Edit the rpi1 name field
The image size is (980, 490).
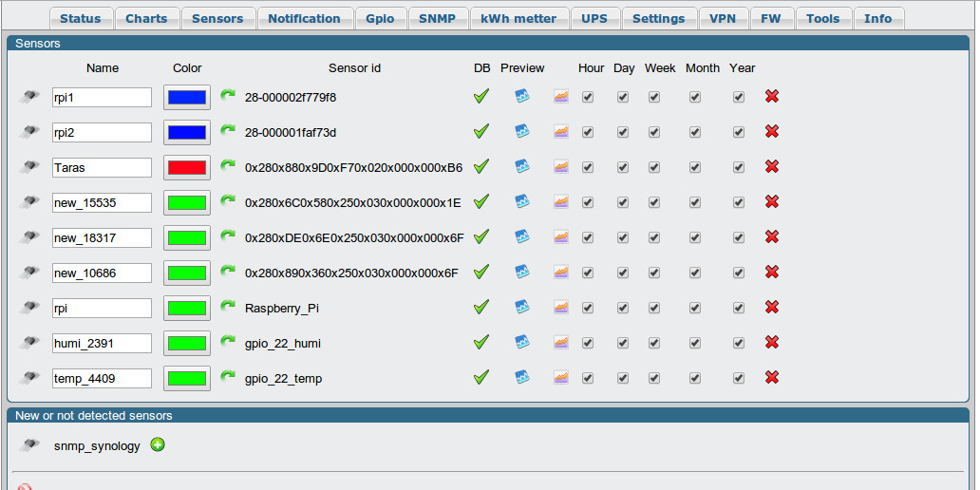pos(102,97)
